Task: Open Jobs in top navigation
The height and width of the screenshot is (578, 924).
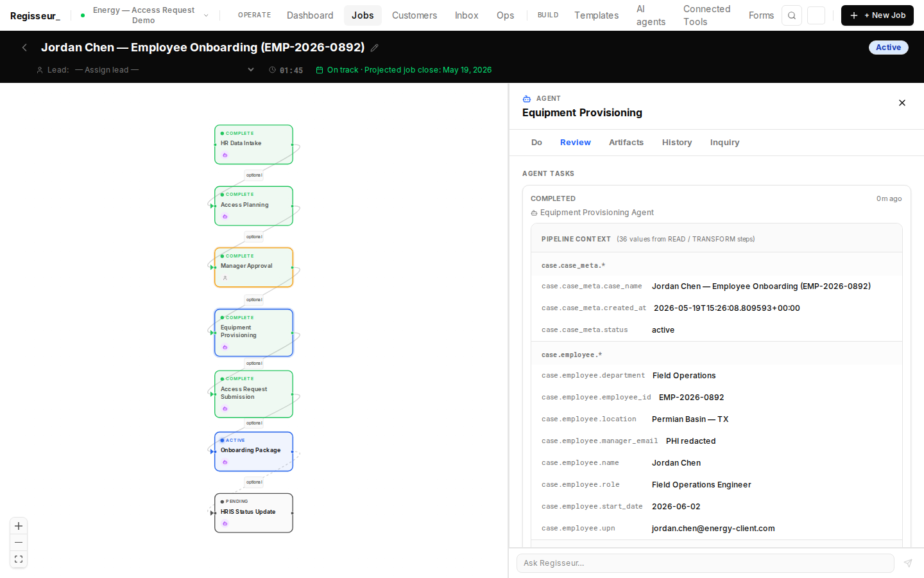Action: coord(363,15)
